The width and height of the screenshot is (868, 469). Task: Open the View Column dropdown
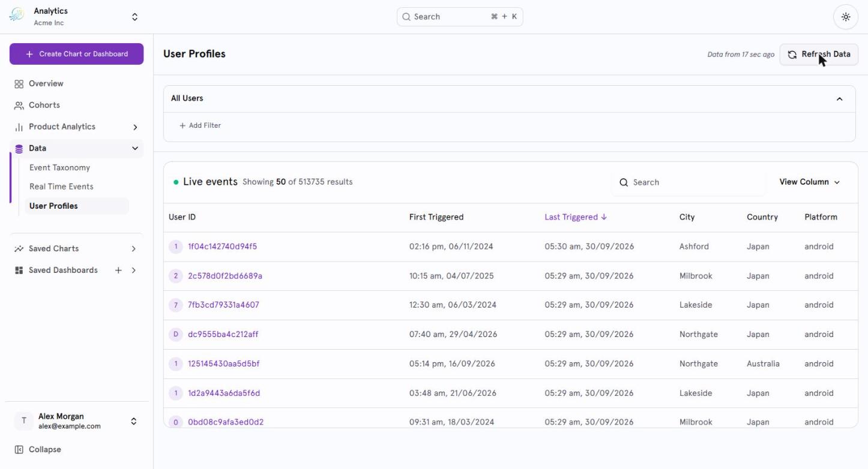(809, 182)
